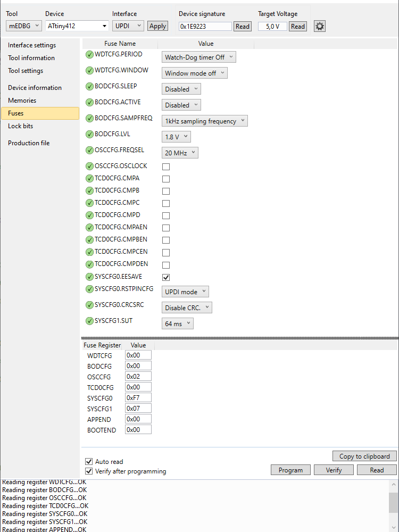
Task: Click the SYSCFG0 register value field
Action: click(x=138, y=398)
